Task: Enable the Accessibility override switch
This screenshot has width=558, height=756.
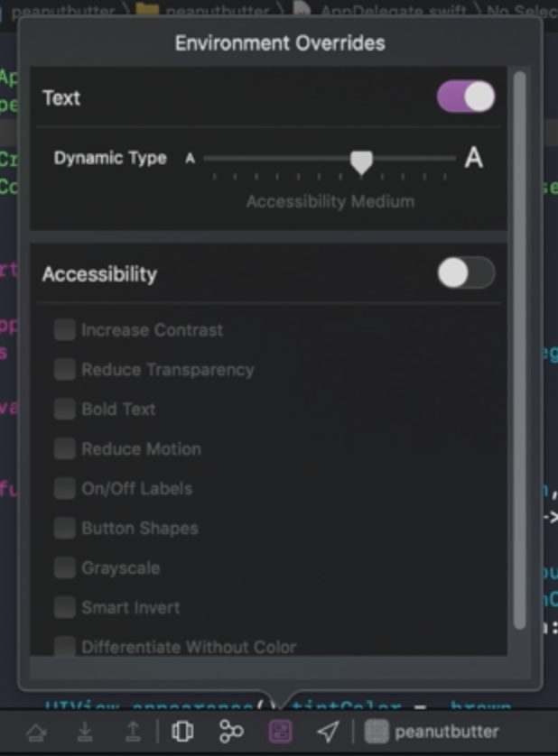Action: pos(466,273)
